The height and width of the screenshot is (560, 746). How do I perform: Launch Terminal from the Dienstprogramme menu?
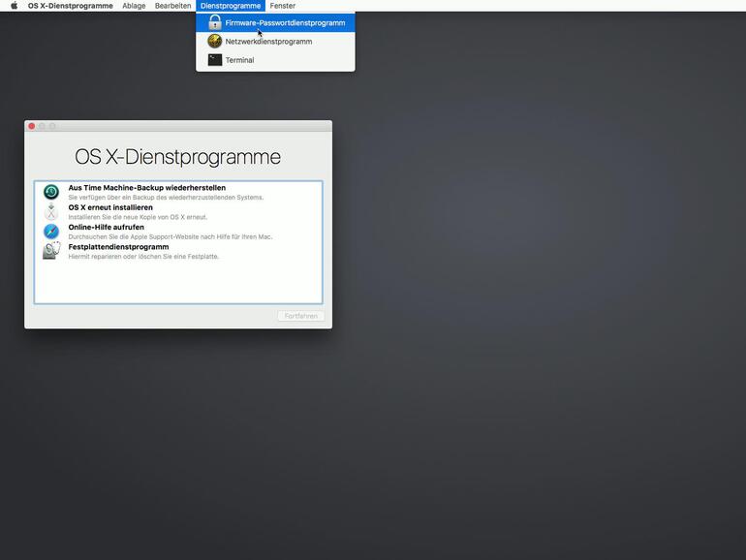275,60
